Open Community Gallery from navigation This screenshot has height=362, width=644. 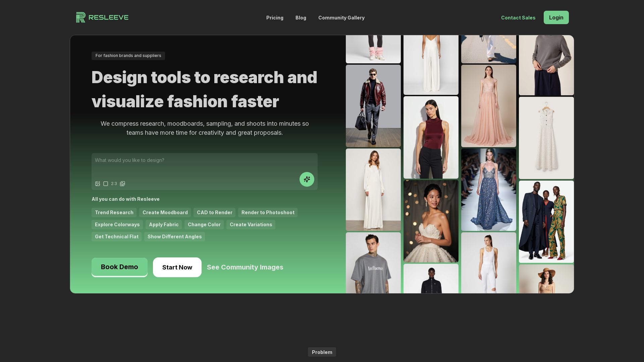point(341,18)
